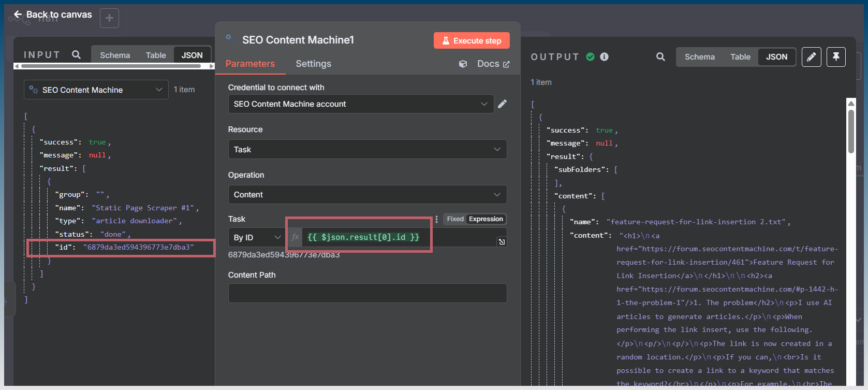Click the cube icon next to Docs
The image size is (868, 390).
coord(463,64)
